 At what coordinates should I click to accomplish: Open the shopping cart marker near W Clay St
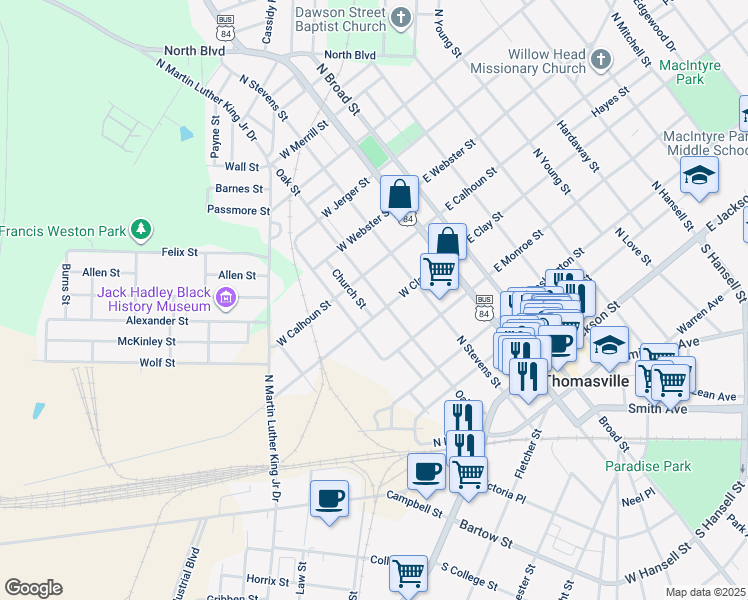[x=439, y=271]
